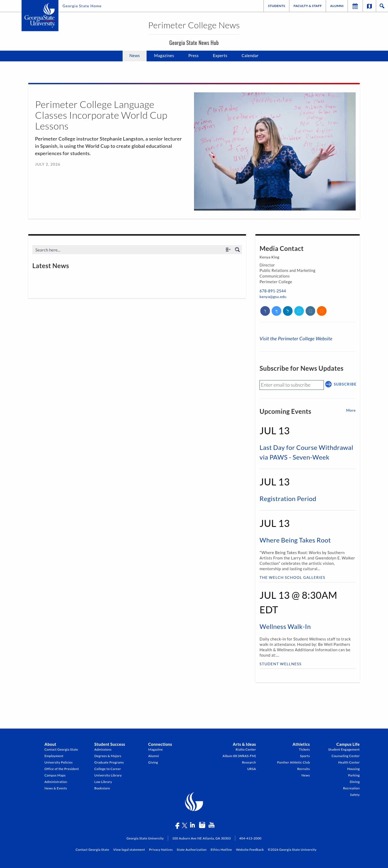This screenshot has height=868, width=388.
Task: Click the instructor whiteboard article photo
Action: (x=275, y=151)
